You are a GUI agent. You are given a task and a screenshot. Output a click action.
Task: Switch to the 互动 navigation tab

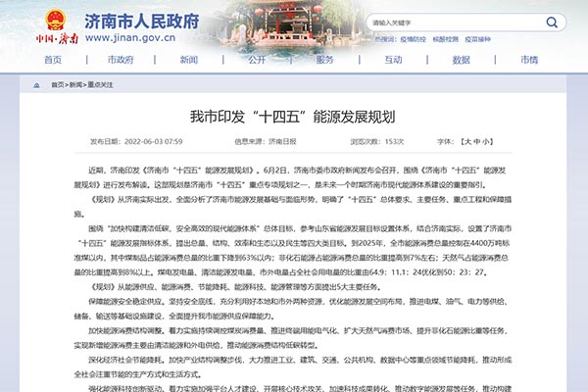tap(393, 61)
